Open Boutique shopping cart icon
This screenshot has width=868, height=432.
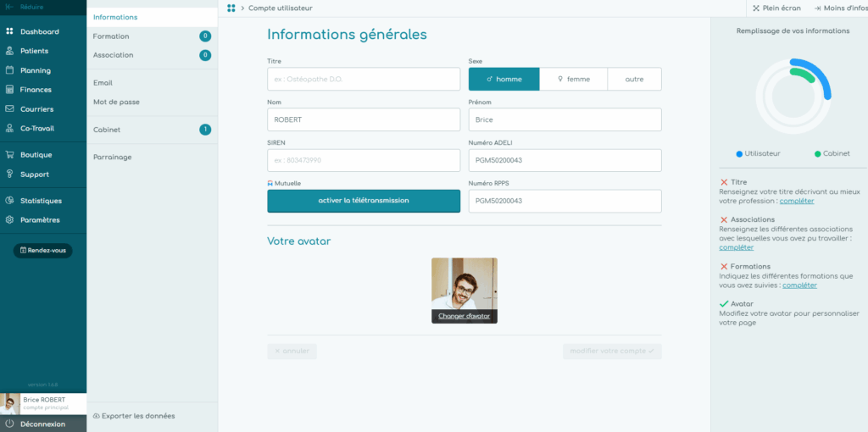point(10,155)
